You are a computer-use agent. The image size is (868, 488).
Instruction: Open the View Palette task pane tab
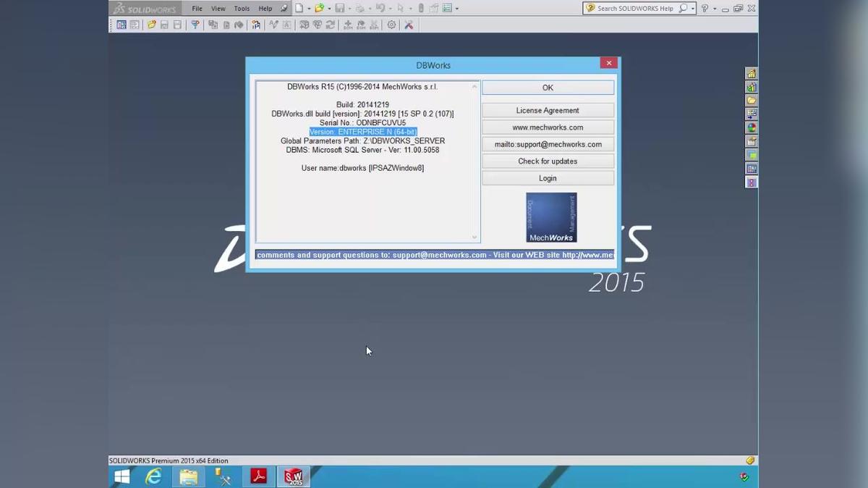click(x=752, y=114)
